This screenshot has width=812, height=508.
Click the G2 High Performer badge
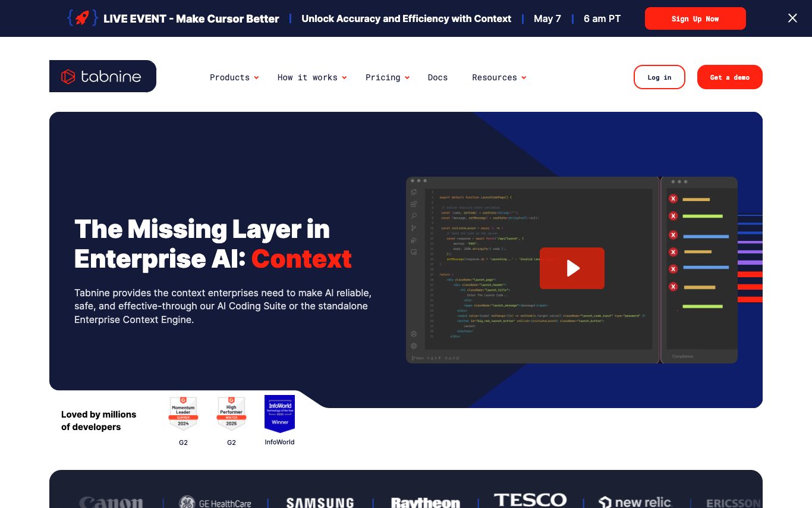pos(231,414)
